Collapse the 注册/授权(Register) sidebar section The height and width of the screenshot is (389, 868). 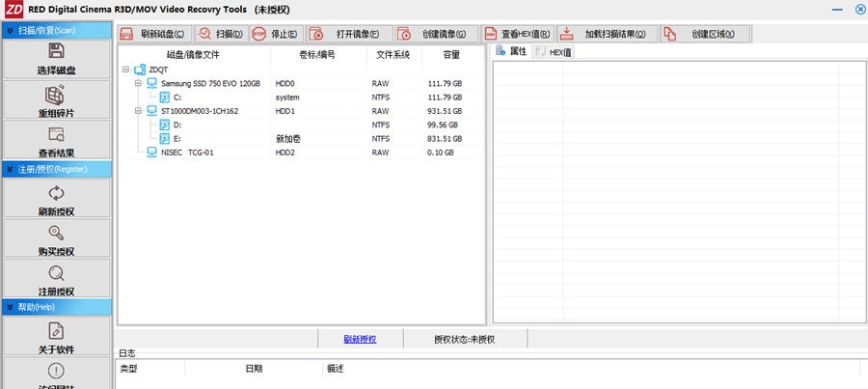click(10, 169)
